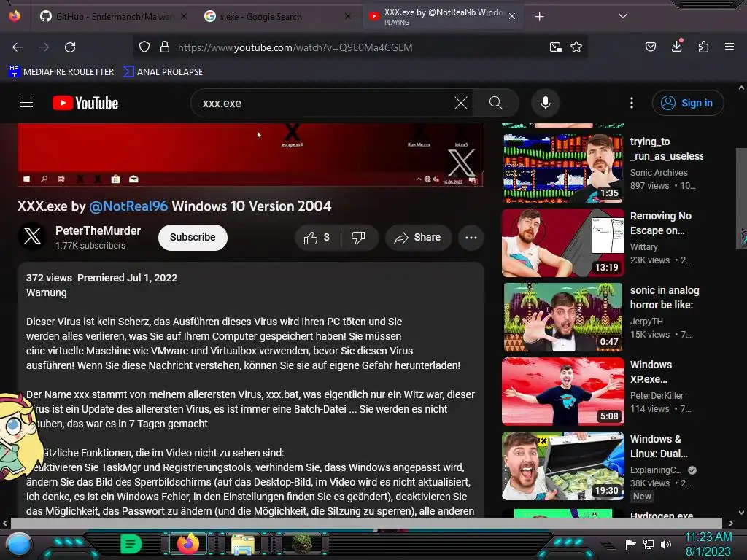Submit search with magnifier button
747x560 pixels.
pyautogui.click(x=495, y=103)
